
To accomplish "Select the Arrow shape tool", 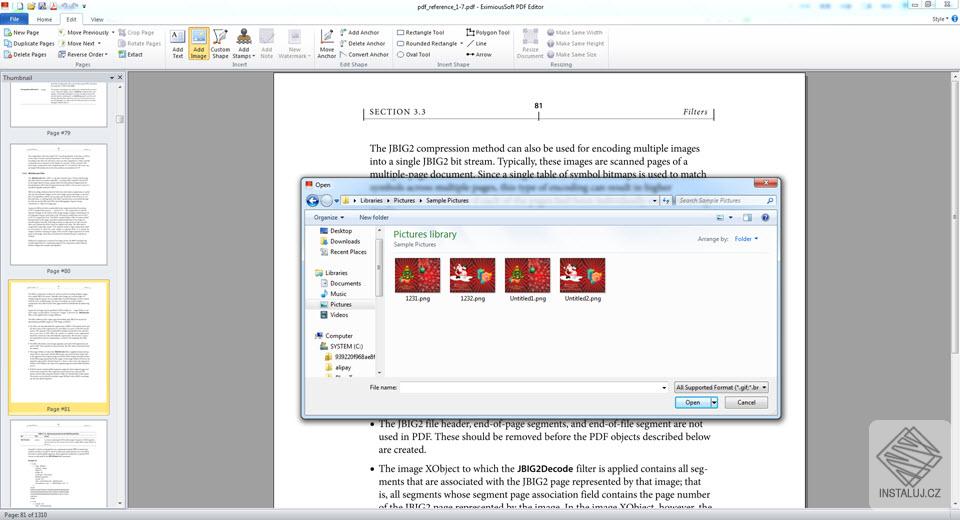I will click(x=479, y=55).
